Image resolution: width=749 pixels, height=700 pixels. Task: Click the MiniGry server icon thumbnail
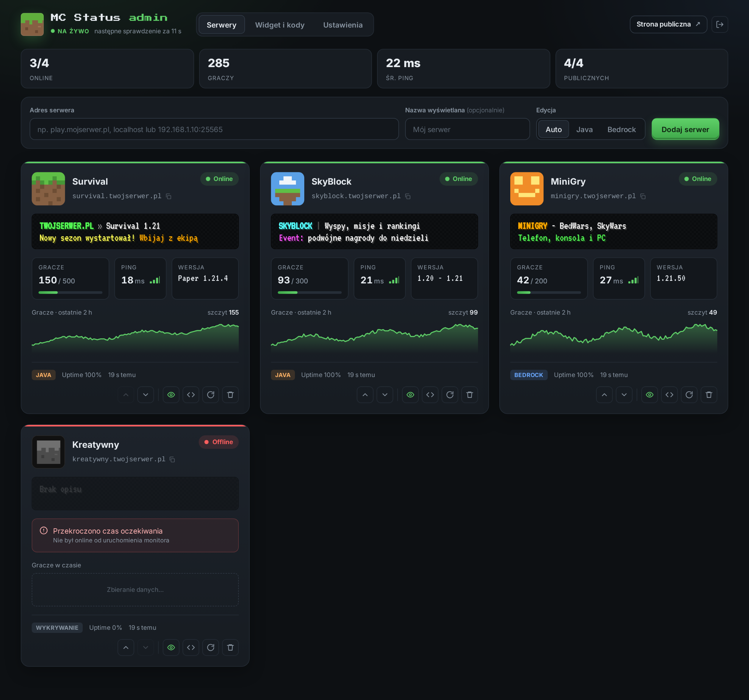point(527,189)
